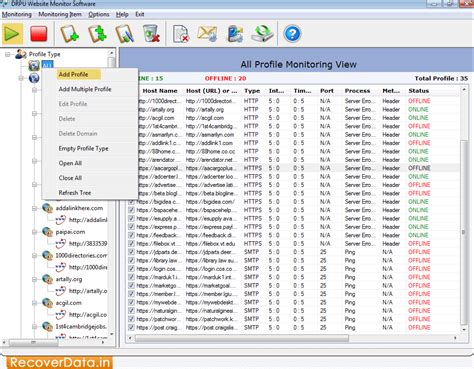Click the computer network settings toolbar icon
The width and height of the screenshot is (474, 369).
click(x=235, y=34)
